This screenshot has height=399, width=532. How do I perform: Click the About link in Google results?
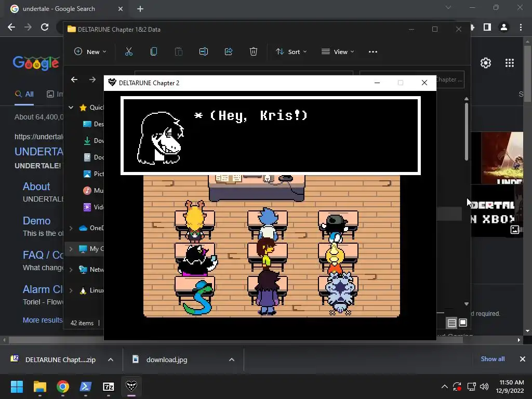(36, 187)
